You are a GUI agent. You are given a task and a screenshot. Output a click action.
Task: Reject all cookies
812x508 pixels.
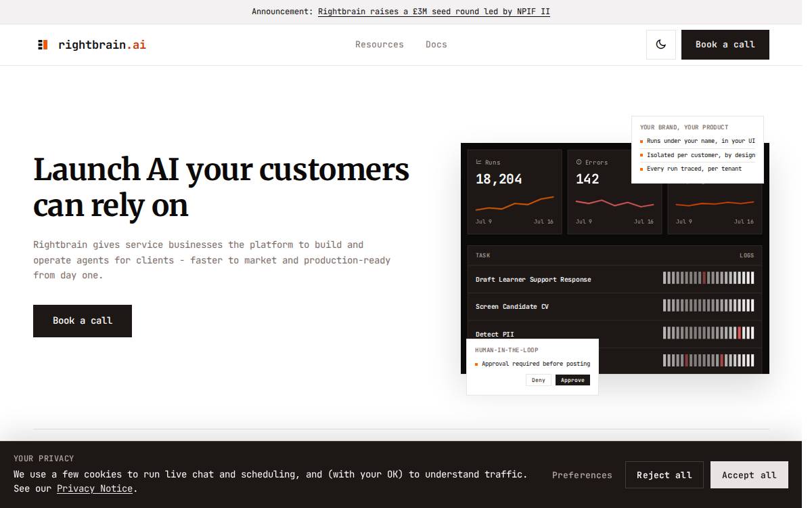[664, 475]
